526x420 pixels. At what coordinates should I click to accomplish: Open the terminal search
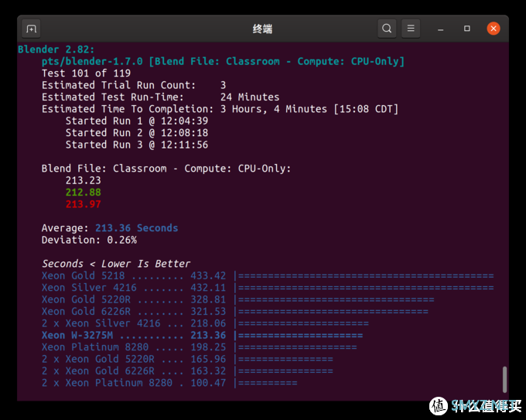(x=387, y=29)
